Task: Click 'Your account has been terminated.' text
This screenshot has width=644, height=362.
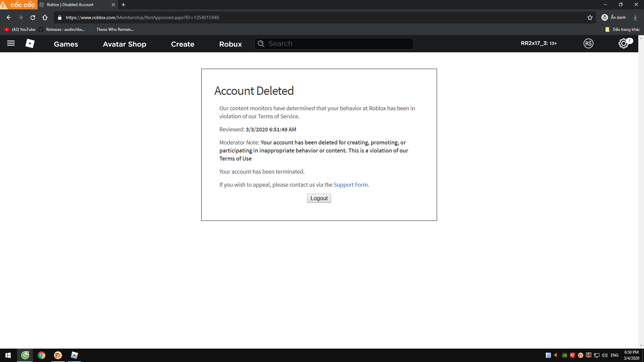Action: tap(262, 172)
